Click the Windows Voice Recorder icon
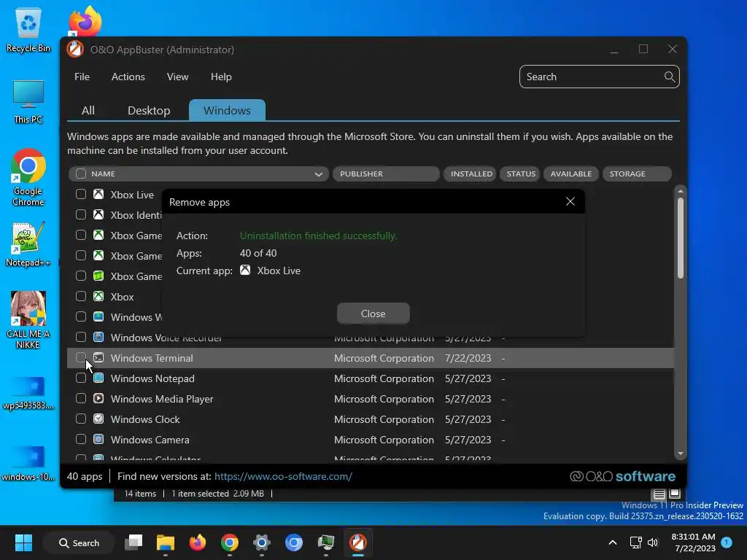Screen dimensions: 747x560 coord(98,337)
